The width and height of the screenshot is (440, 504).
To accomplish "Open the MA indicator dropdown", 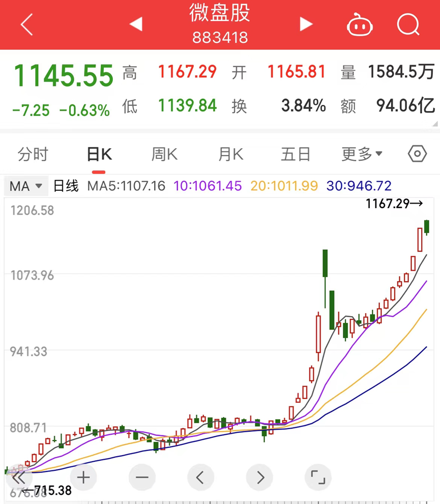I will click(25, 186).
